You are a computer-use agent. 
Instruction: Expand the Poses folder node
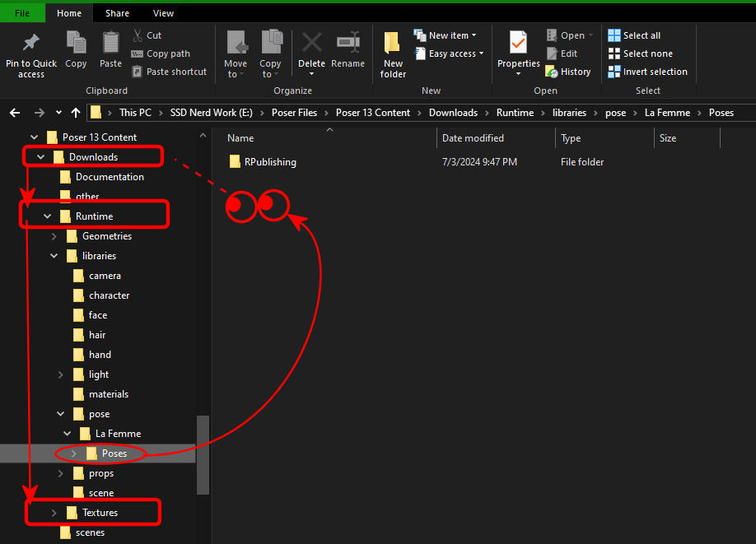(74, 453)
